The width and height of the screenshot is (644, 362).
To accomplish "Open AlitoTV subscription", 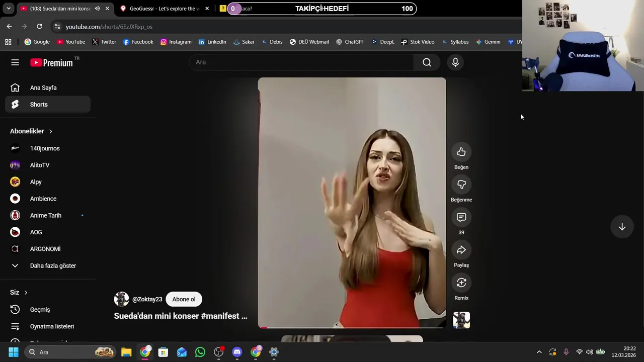I will click(x=48, y=165).
